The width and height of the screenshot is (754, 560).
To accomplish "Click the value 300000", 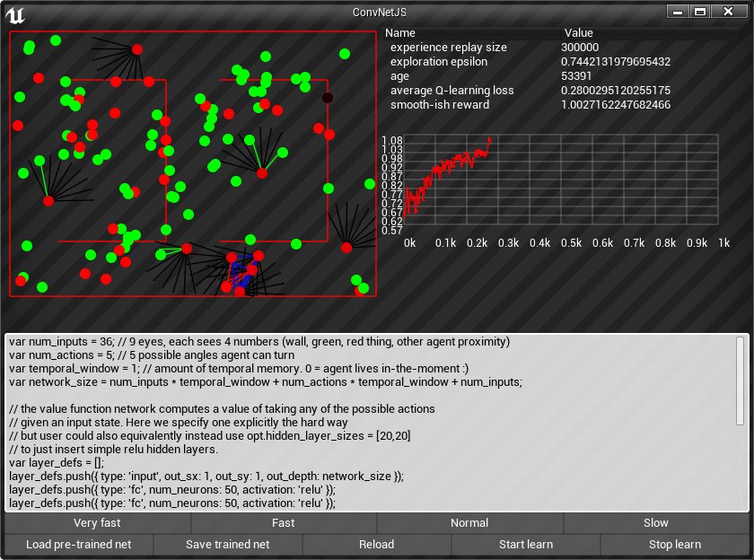I will coord(580,47).
